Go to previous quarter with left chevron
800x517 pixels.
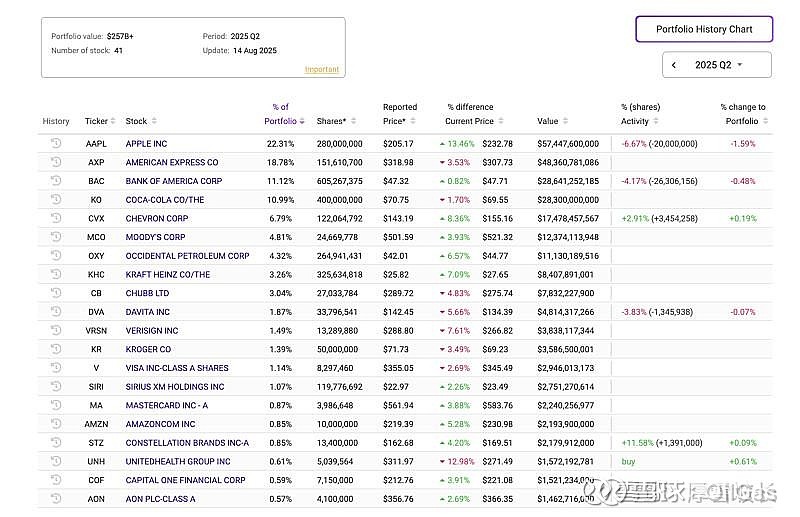point(674,65)
